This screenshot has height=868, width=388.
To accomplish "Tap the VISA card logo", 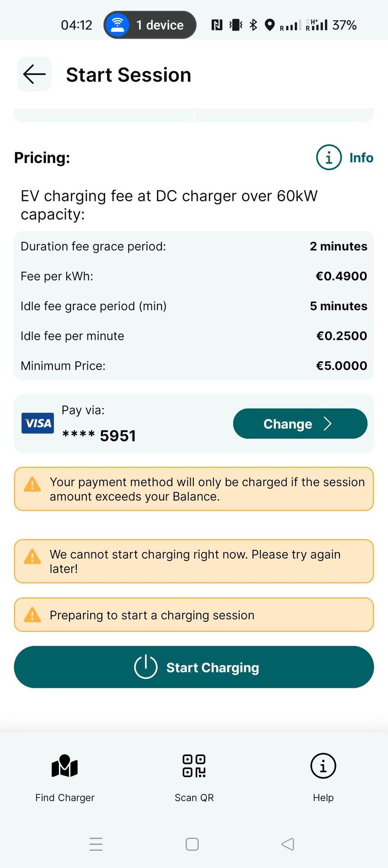I will tap(38, 423).
